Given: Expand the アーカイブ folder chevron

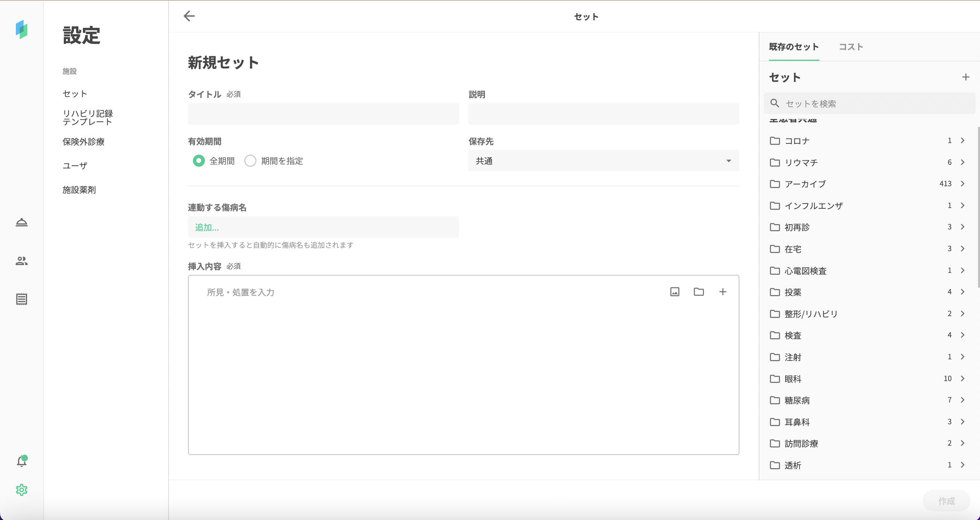Looking at the screenshot, I should coord(962,184).
